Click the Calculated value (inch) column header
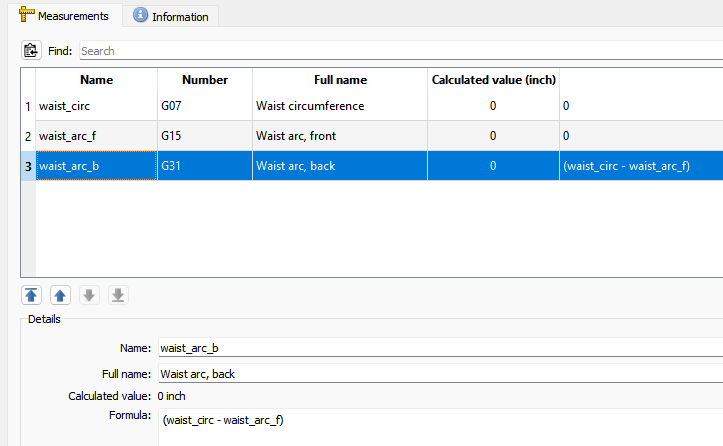Image resolution: width=723 pixels, height=446 pixels. click(x=493, y=80)
